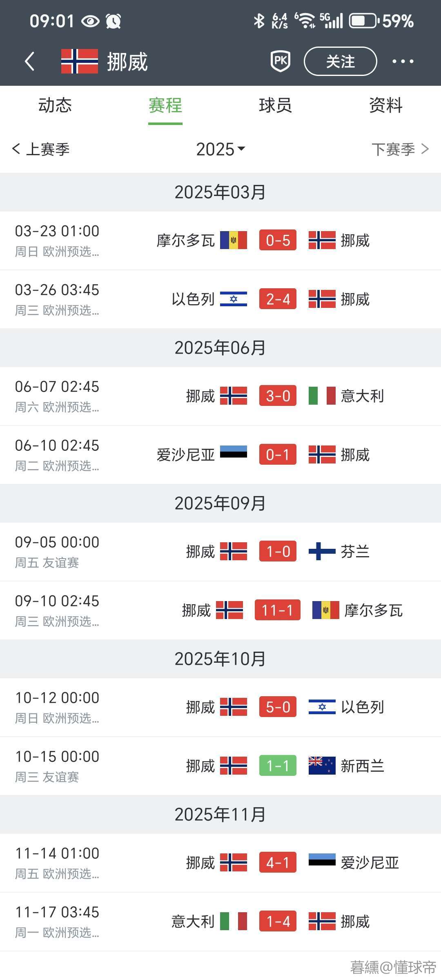441x980 pixels.
Task: Tap the back arrow in header
Action: pos(29,62)
